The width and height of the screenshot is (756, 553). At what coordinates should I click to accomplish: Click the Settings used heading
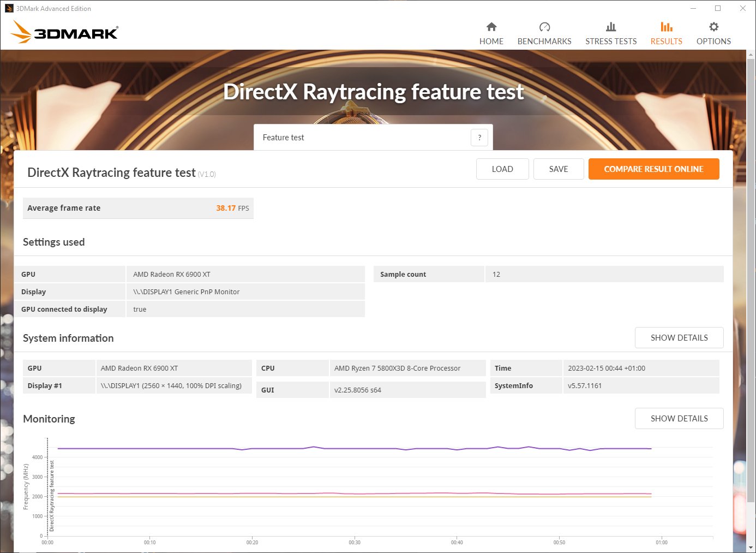click(x=53, y=242)
